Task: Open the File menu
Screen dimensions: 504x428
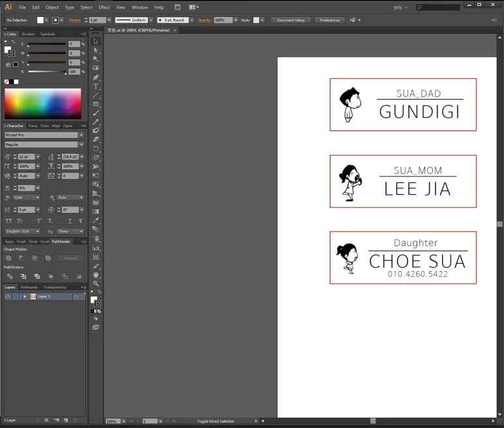Action: point(23,7)
